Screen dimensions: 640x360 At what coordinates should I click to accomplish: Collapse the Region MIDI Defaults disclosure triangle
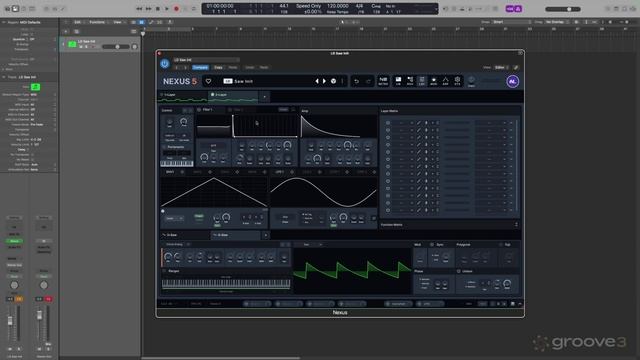click(4, 22)
